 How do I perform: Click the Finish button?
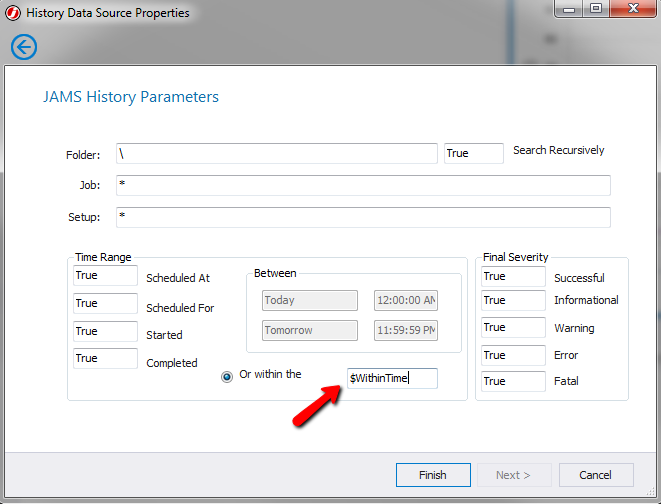pyautogui.click(x=433, y=475)
